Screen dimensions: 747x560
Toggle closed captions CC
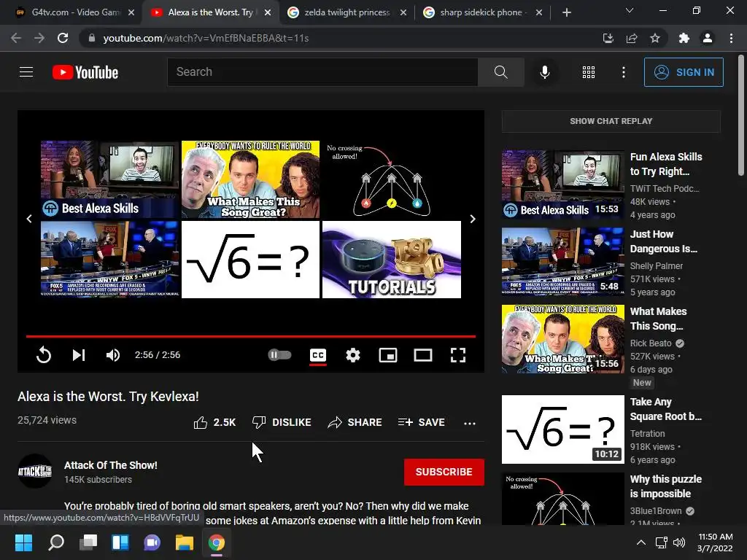pos(318,355)
